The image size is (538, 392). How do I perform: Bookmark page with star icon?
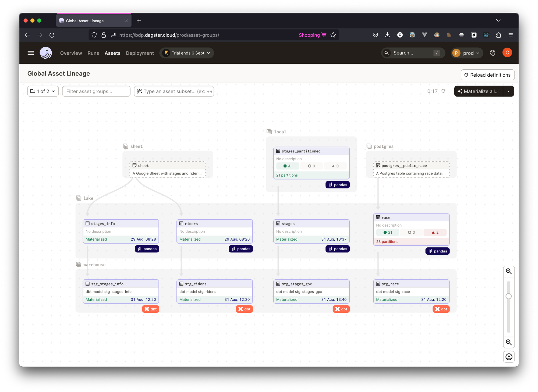pos(333,35)
